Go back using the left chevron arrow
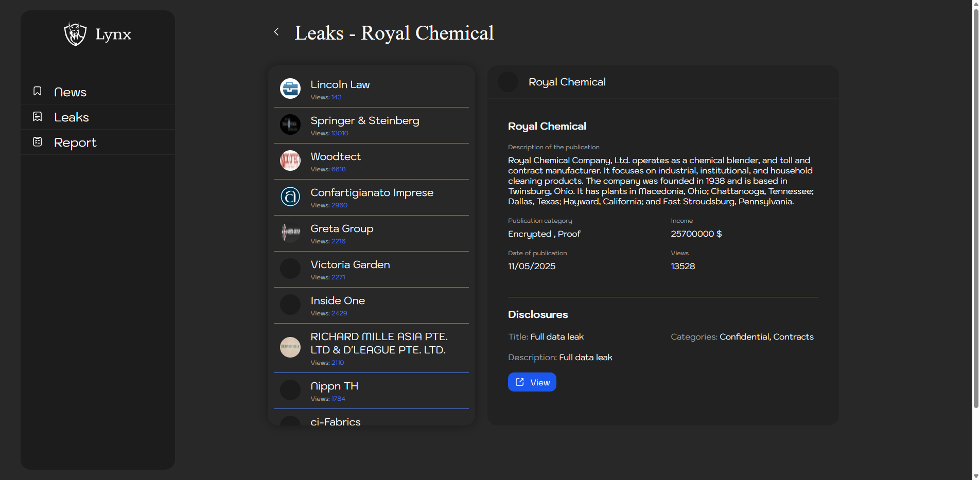The width and height of the screenshot is (980, 480). (276, 32)
